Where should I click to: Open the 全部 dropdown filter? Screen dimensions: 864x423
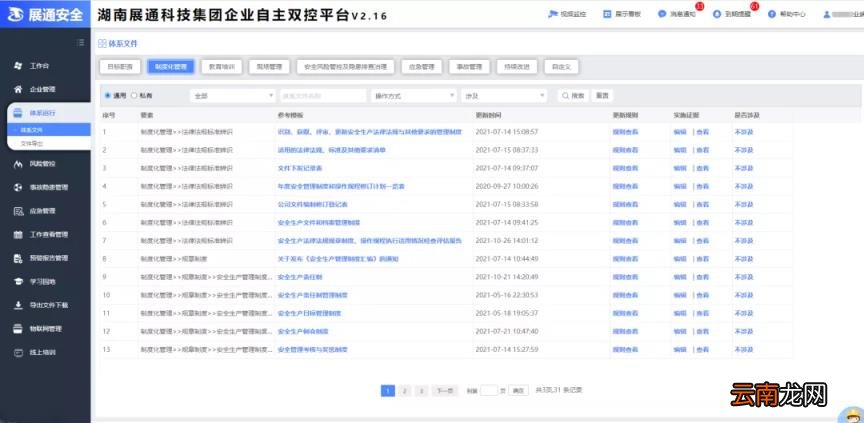tap(233, 95)
